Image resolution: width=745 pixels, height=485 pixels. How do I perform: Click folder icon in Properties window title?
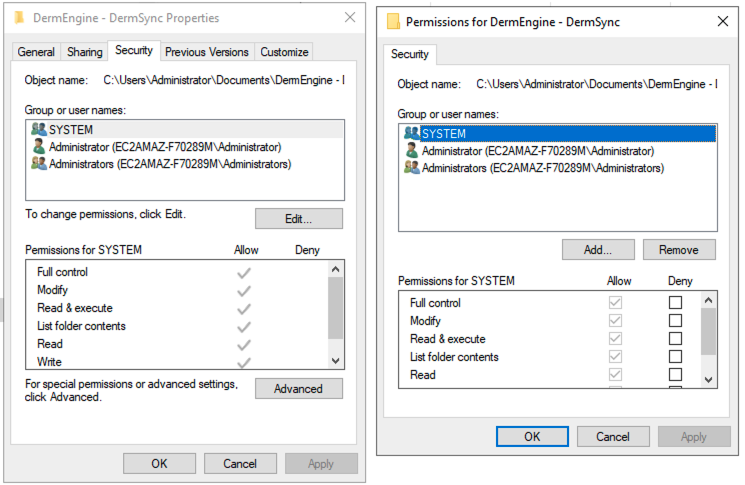18,18
